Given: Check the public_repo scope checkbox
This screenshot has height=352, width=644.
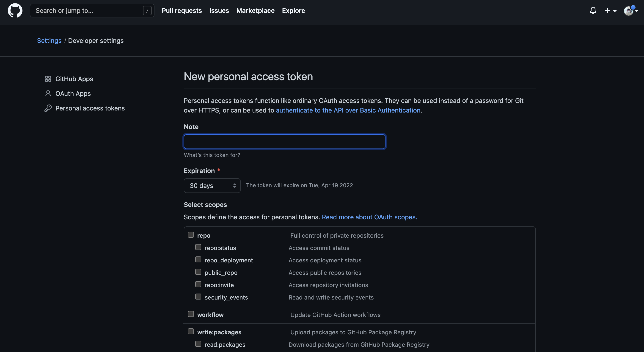Looking at the screenshot, I should click(198, 272).
